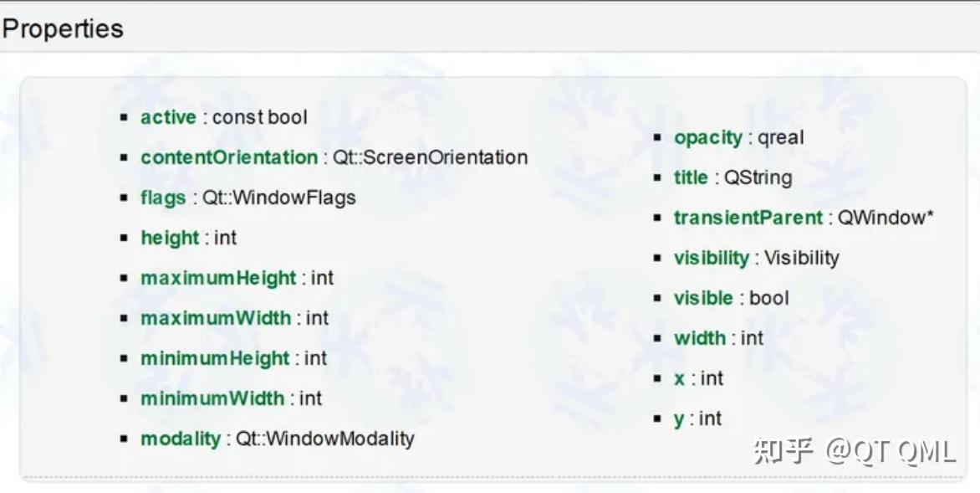The width and height of the screenshot is (980, 493).
Task: Click the y property link
Action: coord(679,419)
